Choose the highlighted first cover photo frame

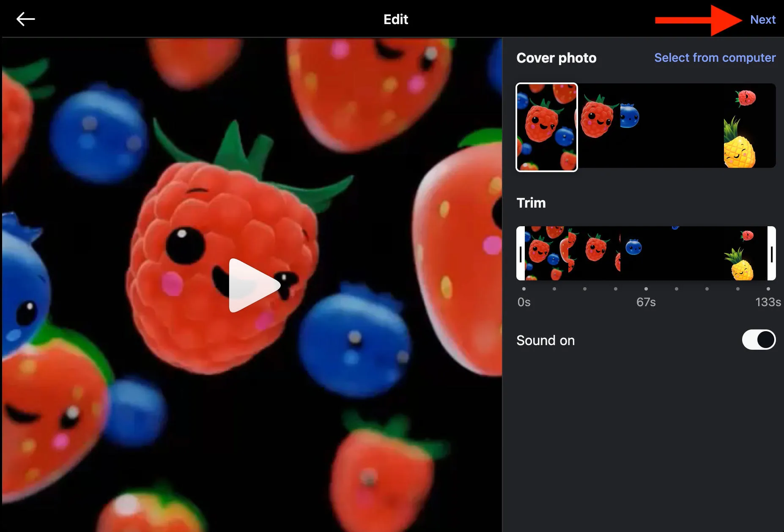pyautogui.click(x=546, y=127)
